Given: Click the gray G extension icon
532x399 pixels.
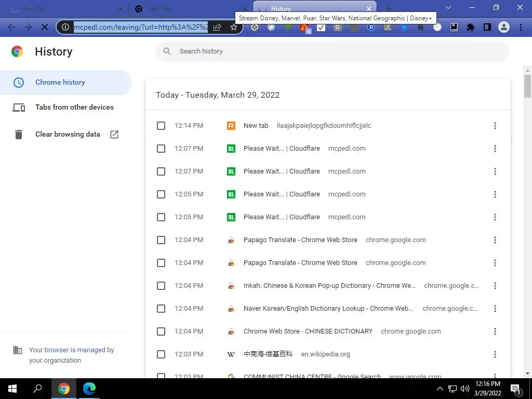Looking at the screenshot, I should [337, 27].
